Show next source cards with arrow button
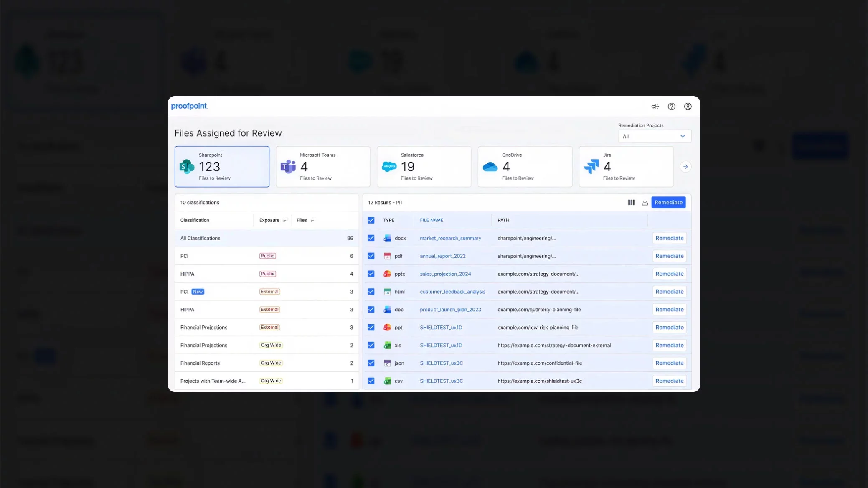The image size is (868, 488). tap(685, 167)
